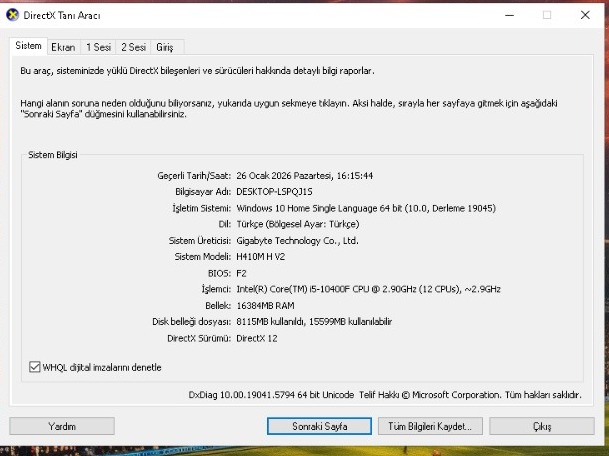The height and width of the screenshot is (456, 609).
Task: Click the Geçerli Tarih/Saat label
Action: click(x=194, y=176)
